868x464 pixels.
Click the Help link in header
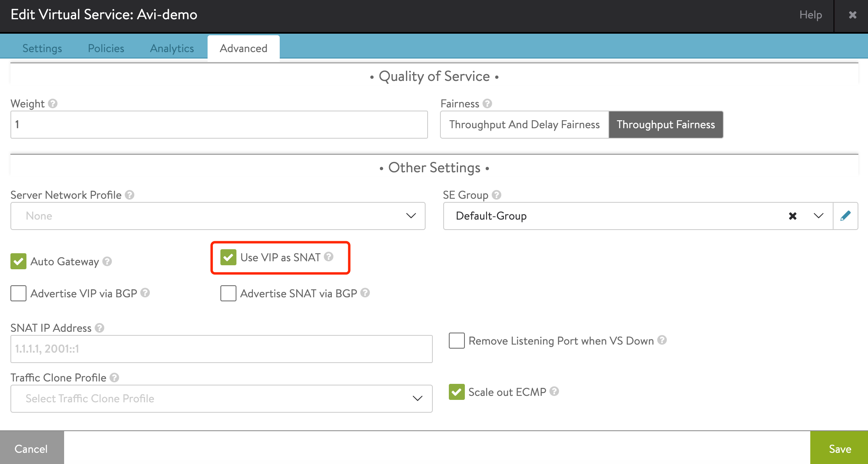810,15
